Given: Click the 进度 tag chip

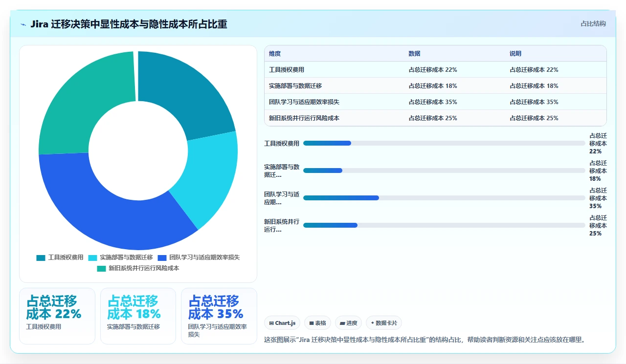Looking at the screenshot, I should [x=349, y=323].
